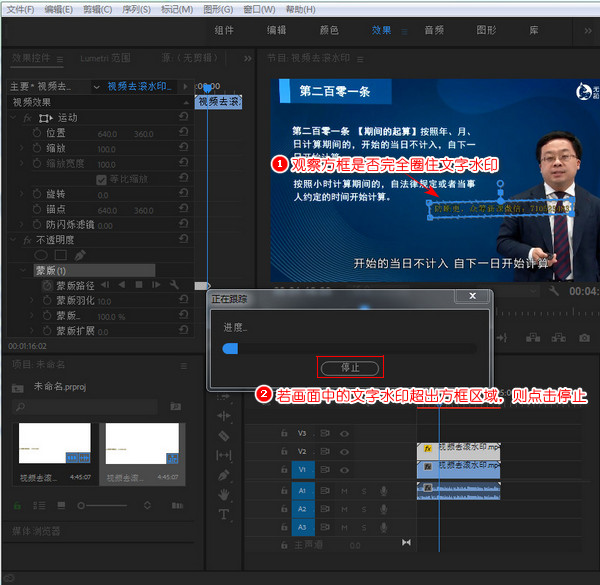The image size is (600, 585).
Task: Open the 剪辑(C) menu
Action: coord(98,9)
